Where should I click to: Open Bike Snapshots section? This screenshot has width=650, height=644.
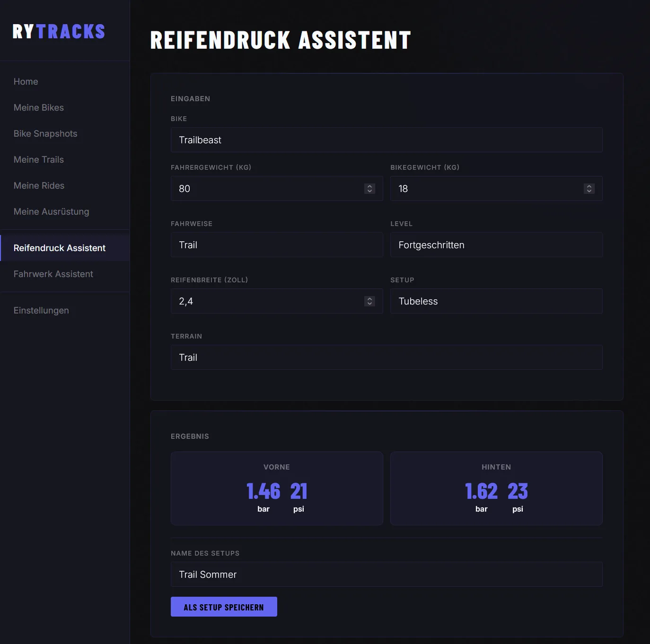coord(45,133)
